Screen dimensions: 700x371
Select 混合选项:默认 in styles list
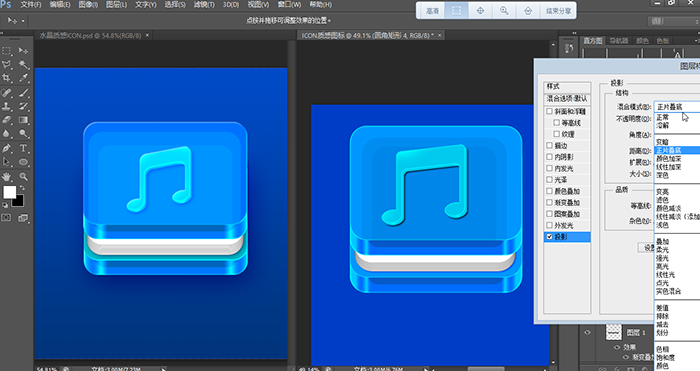pyautogui.click(x=567, y=99)
